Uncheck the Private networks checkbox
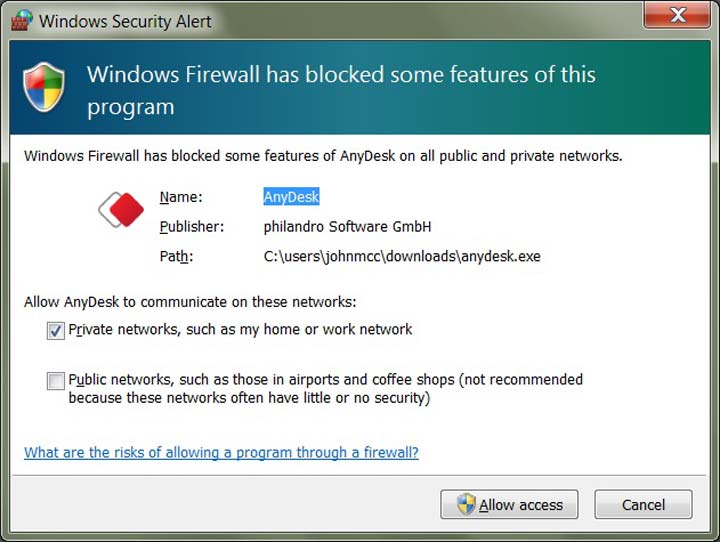The width and height of the screenshot is (720, 542). coord(55,330)
